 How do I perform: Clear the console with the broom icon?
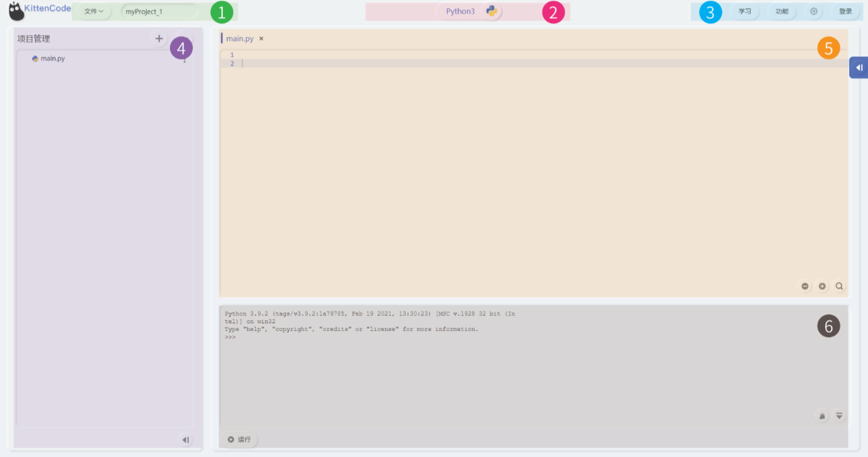822,416
